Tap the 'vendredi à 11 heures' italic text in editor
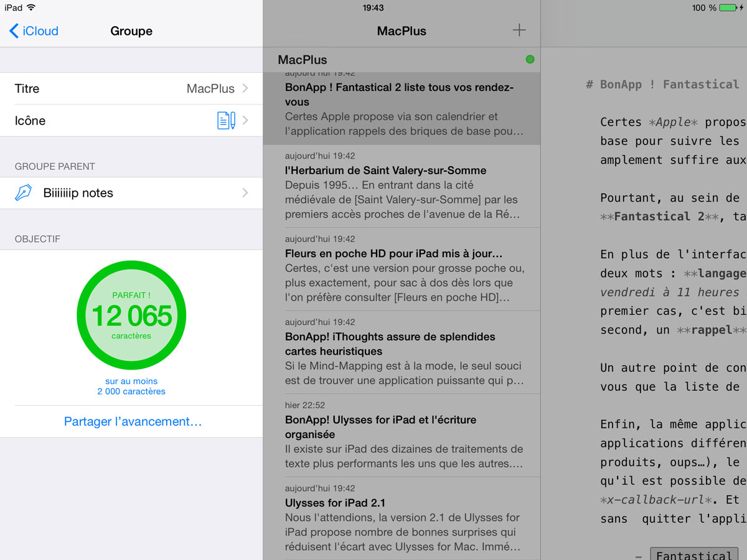Image resolution: width=747 pixels, height=560 pixels. point(670,292)
